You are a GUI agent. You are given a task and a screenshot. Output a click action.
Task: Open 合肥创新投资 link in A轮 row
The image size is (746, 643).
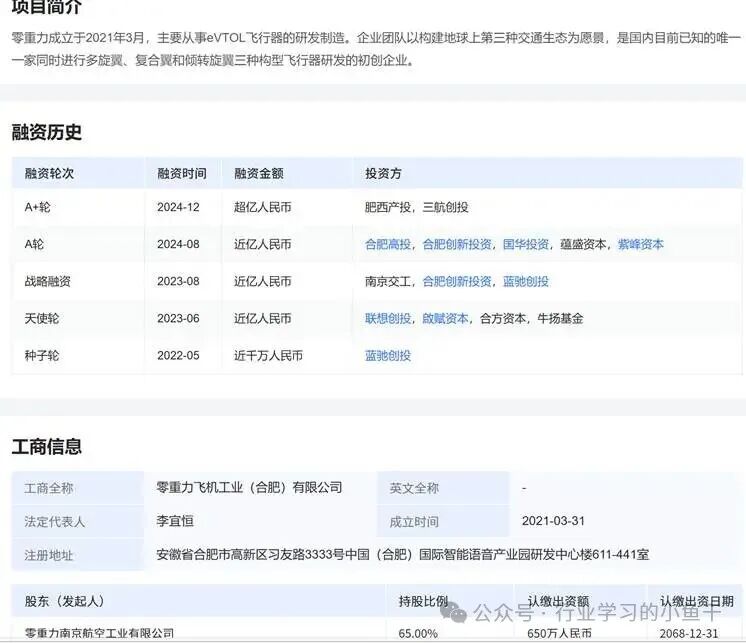click(x=457, y=244)
